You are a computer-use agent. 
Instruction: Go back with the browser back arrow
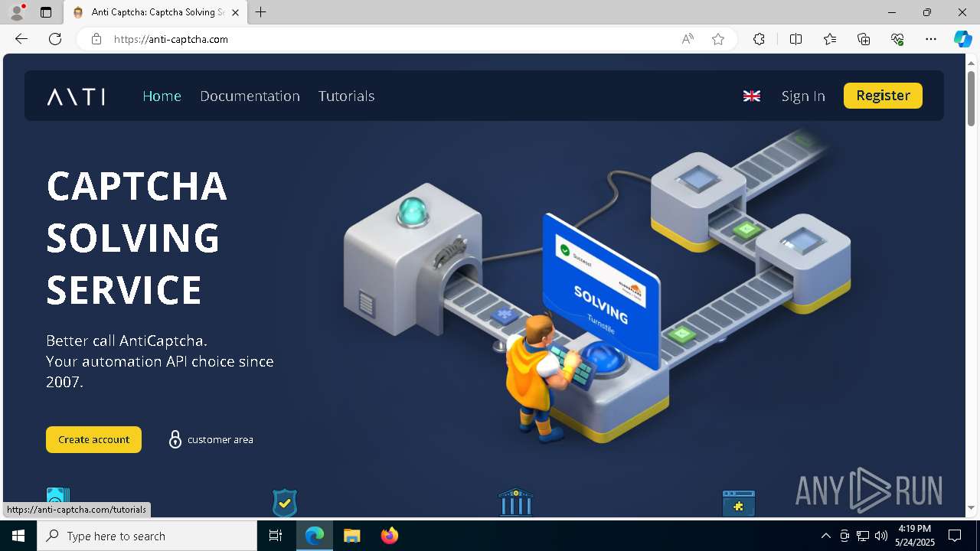click(x=21, y=39)
